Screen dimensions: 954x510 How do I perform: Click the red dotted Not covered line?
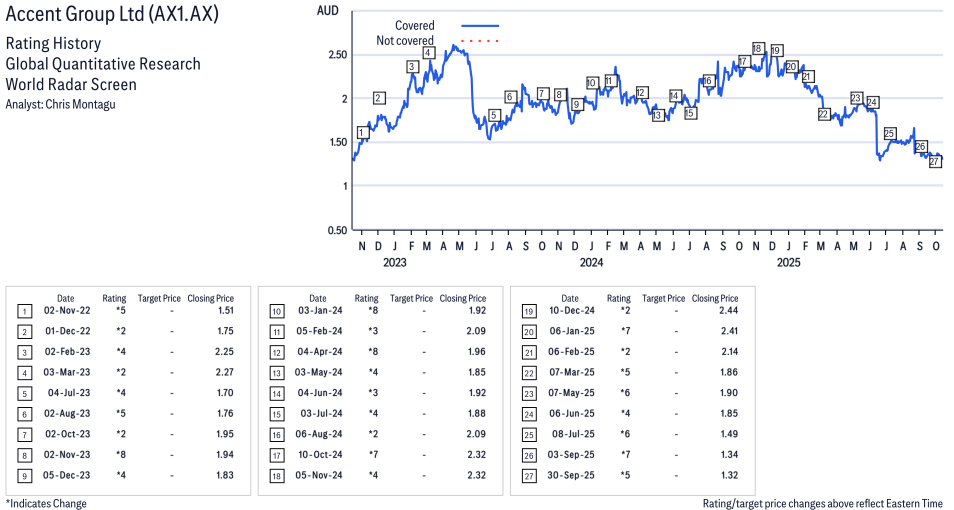pos(479,41)
